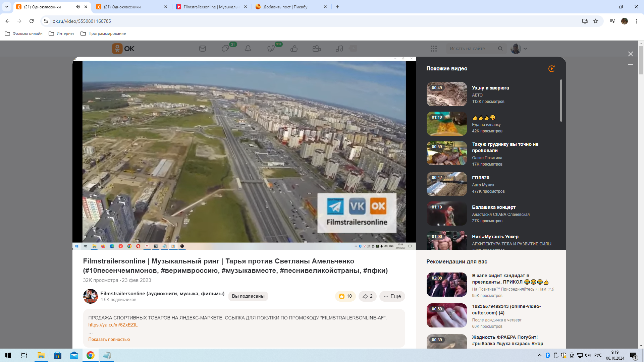644x362 pixels.
Task: Open 19835579498343 online-video-cutter video thumbnail
Action: coord(446,315)
